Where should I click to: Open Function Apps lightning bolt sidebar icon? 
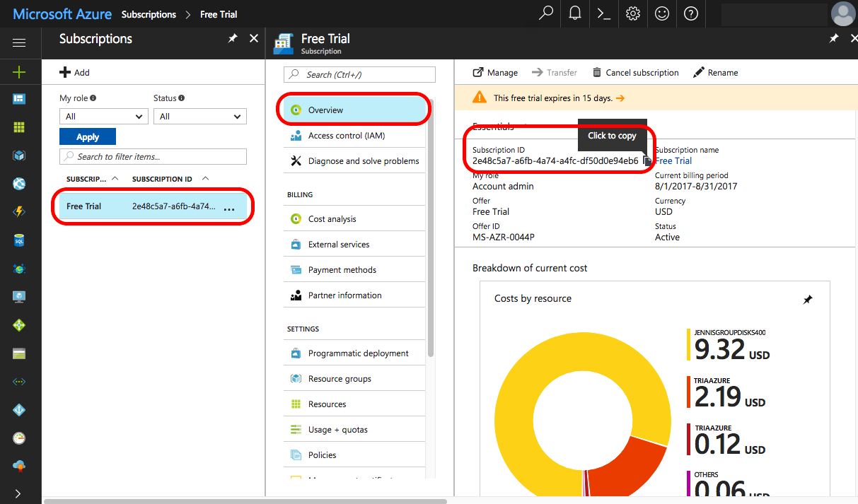[x=19, y=212]
